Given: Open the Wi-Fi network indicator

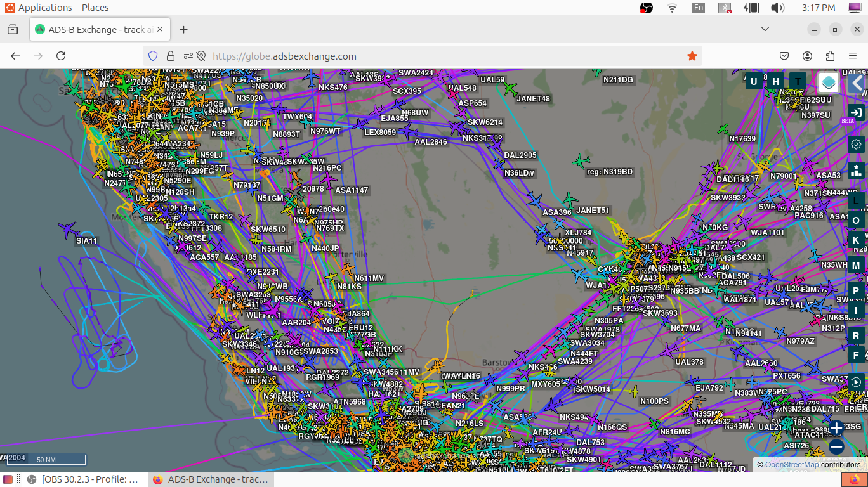Looking at the screenshot, I should (x=672, y=8).
